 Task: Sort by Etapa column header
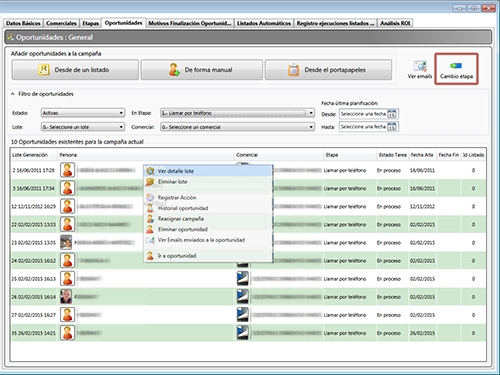point(350,155)
